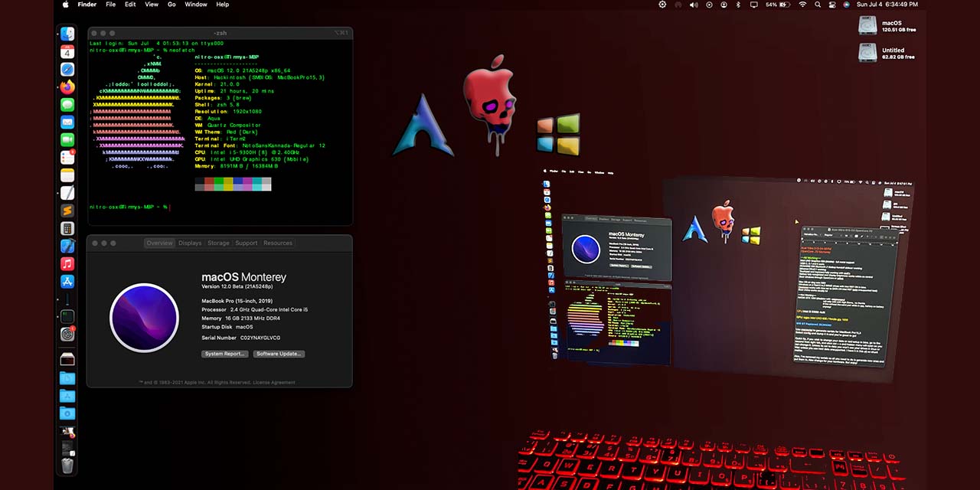Open the Help menu

click(x=223, y=5)
